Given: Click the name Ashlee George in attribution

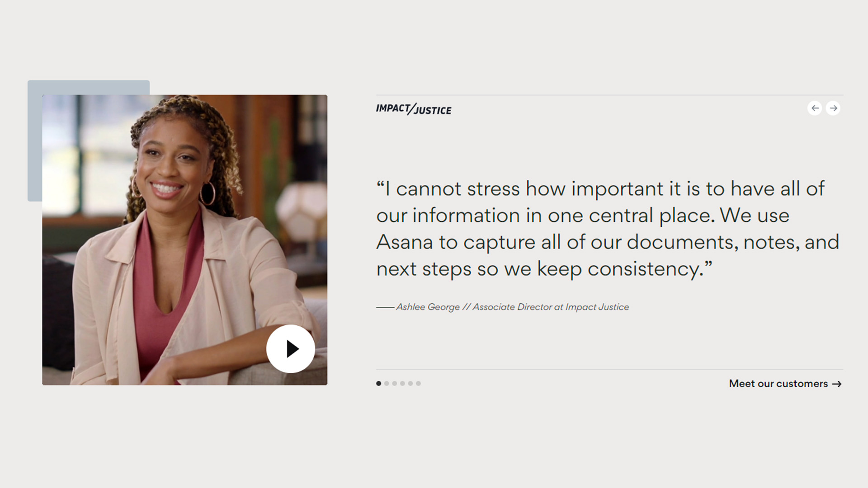Looking at the screenshot, I should (428, 307).
